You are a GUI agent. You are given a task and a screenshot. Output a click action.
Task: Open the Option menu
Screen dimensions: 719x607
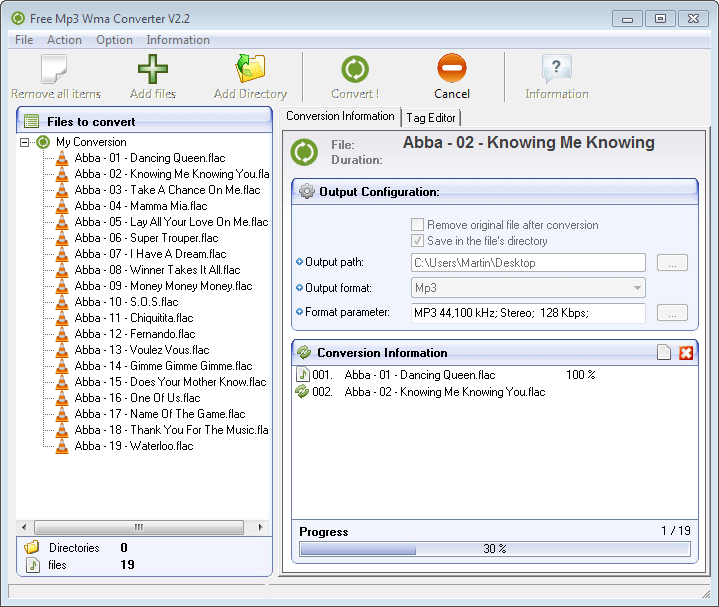(x=114, y=40)
